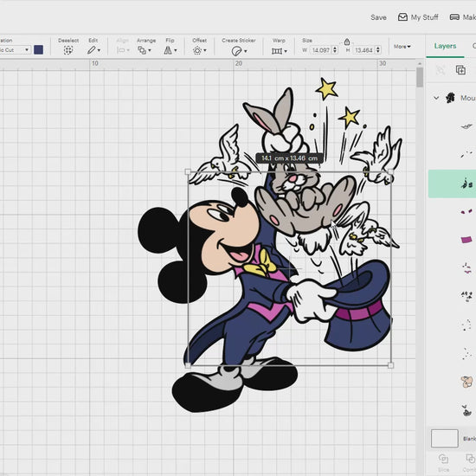
Task: Click the Duplicate icon in Layers panel
Action: tap(460, 70)
